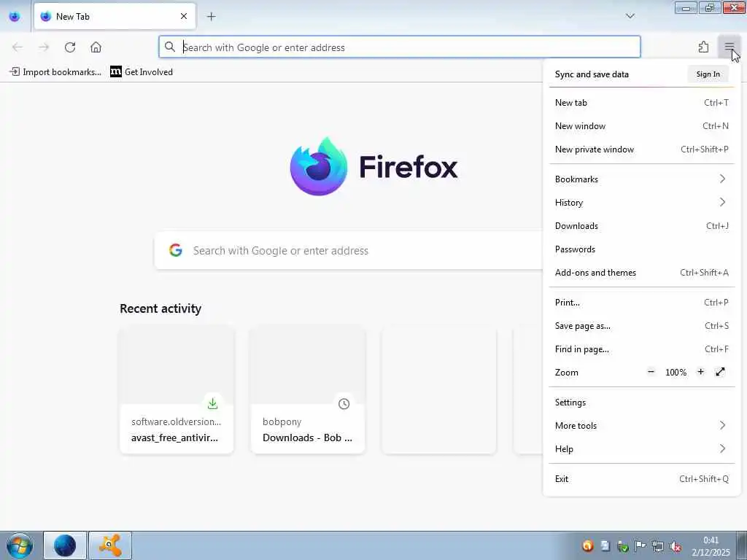This screenshot has height=560, width=747.
Task: Click the Forward arrow button
Action: point(44,47)
